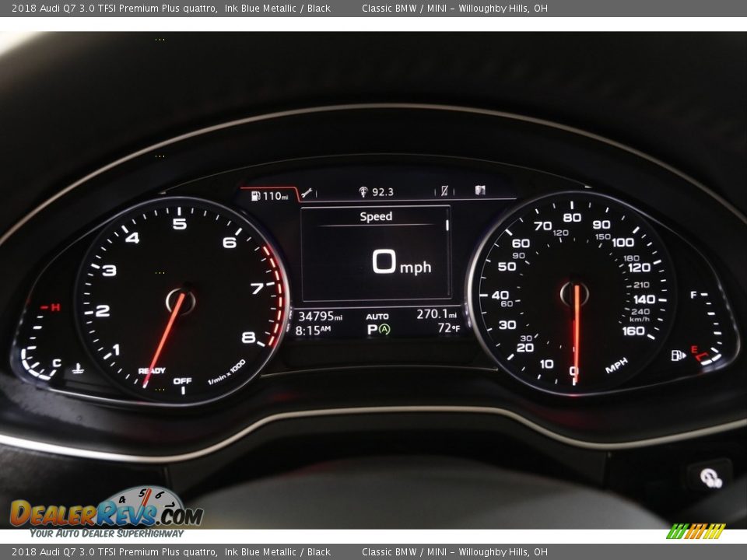Click the red H on temperature gauge

point(55,307)
